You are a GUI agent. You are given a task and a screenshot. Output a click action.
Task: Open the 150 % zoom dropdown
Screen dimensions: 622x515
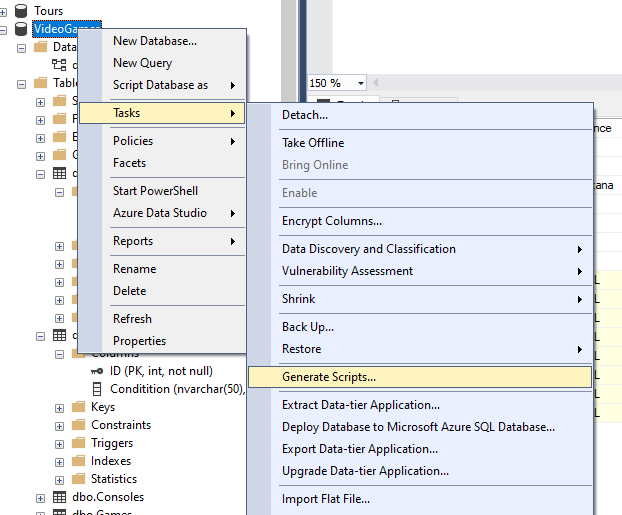coord(361,83)
